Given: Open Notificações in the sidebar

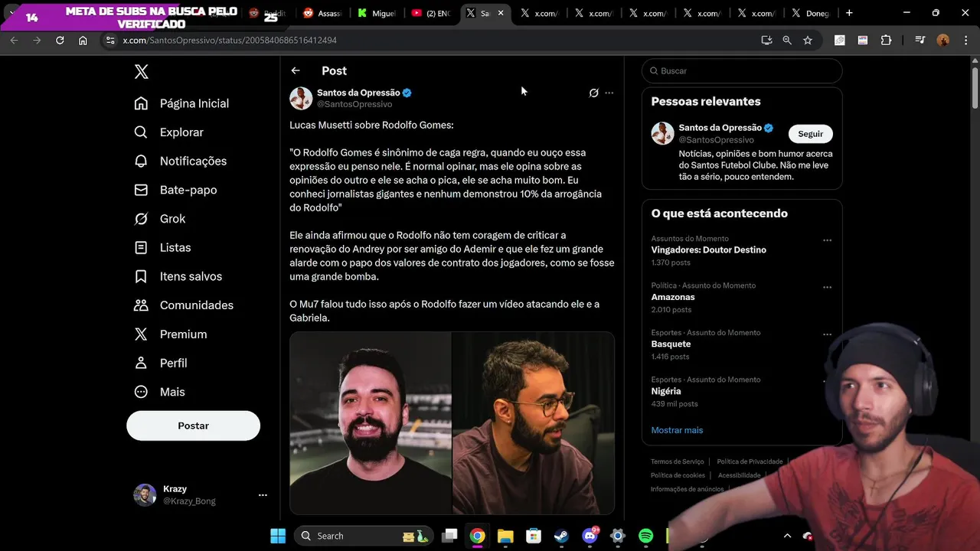Looking at the screenshot, I should [x=181, y=161].
